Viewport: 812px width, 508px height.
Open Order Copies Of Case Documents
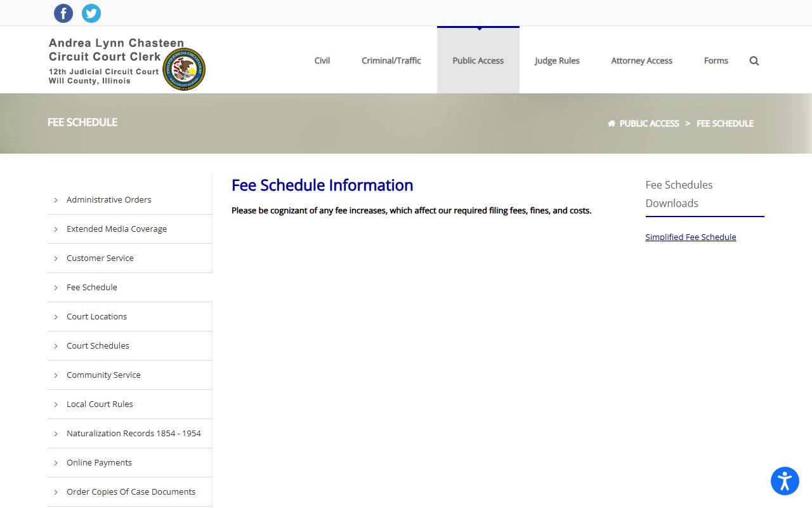tap(131, 491)
